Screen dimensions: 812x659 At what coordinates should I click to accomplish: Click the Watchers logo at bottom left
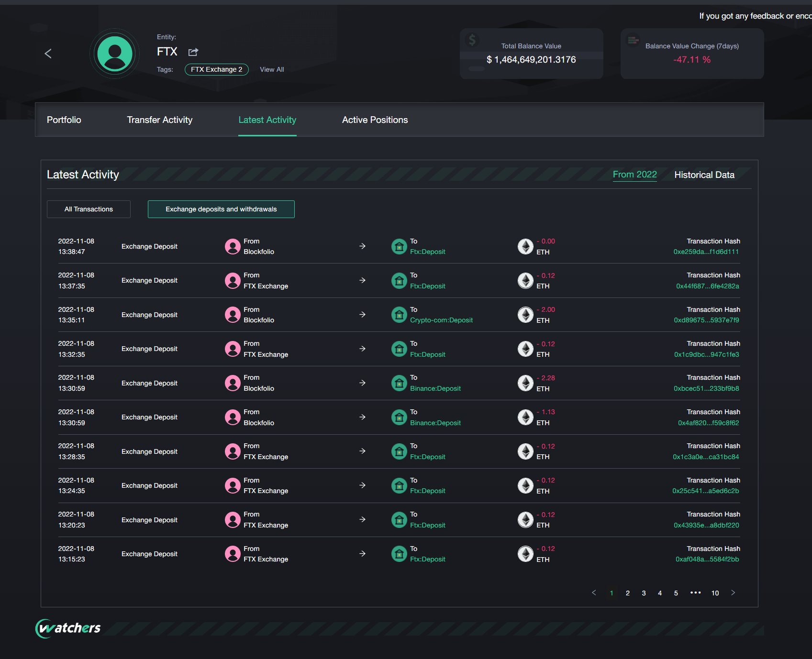point(69,628)
